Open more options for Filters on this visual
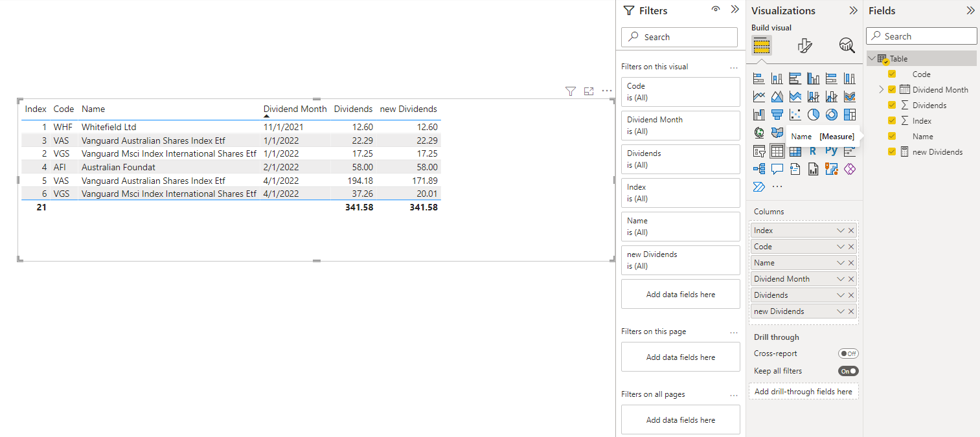This screenshot has width=980, height=437. pos(734,67)
